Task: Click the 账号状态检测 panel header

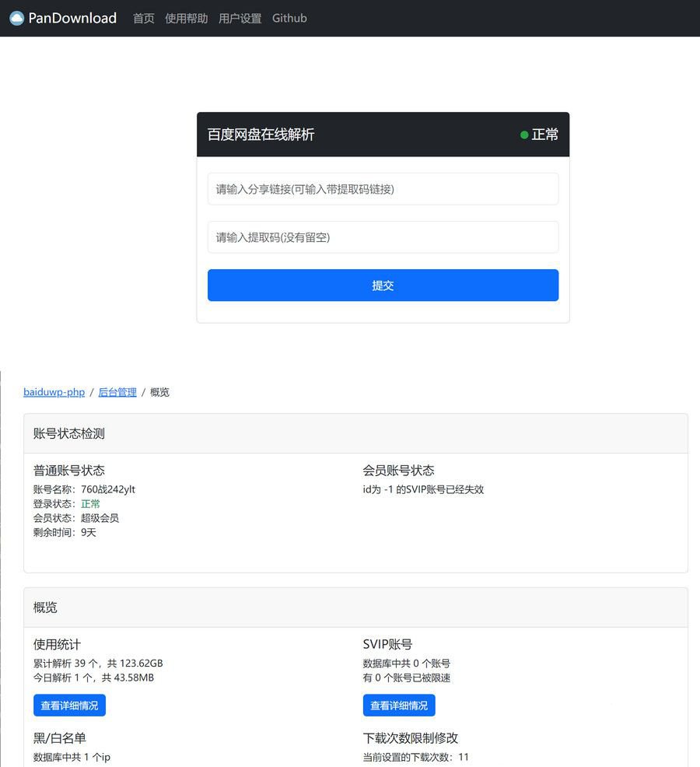Action: click(68, 433)
